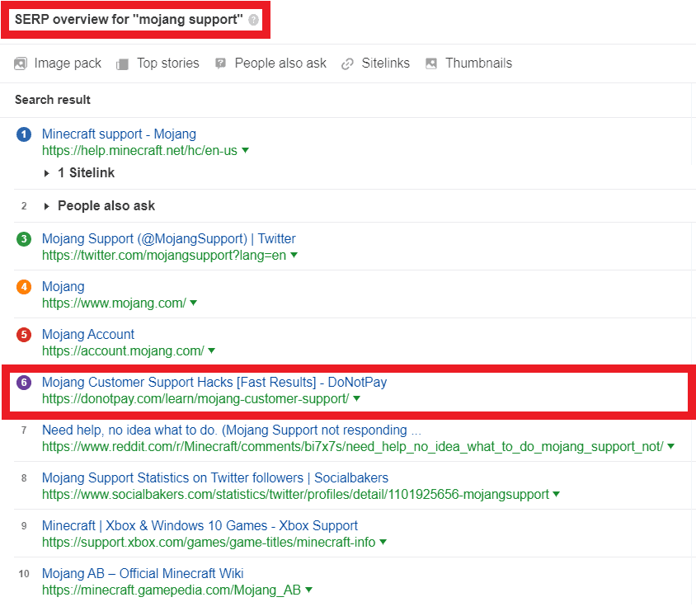The image size is (696, 616).
Task: Open Mojang Support Statistics Socialbakers result
Action: point(215,478)
